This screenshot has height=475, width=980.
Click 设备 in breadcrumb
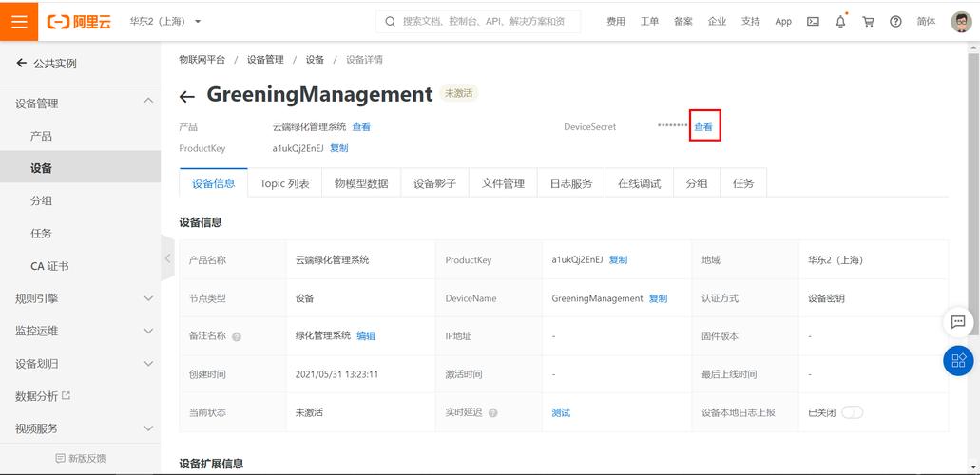(315, 59)
